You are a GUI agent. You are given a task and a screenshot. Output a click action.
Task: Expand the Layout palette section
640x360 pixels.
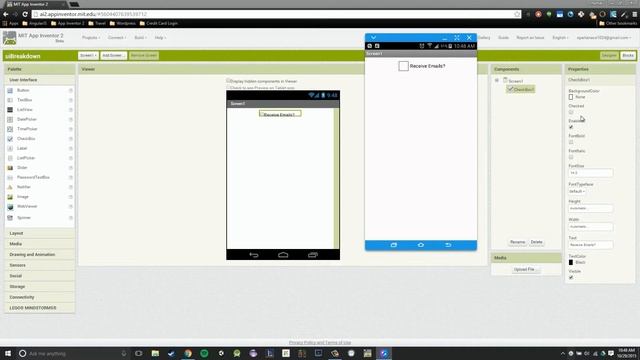pos(40,233)
